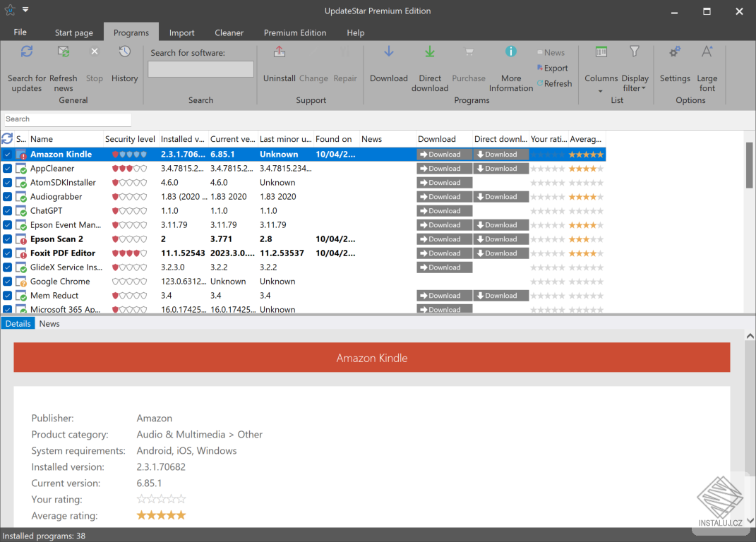
Task: Click the Uninstall icon in Support group
Action: coord(279,52)
